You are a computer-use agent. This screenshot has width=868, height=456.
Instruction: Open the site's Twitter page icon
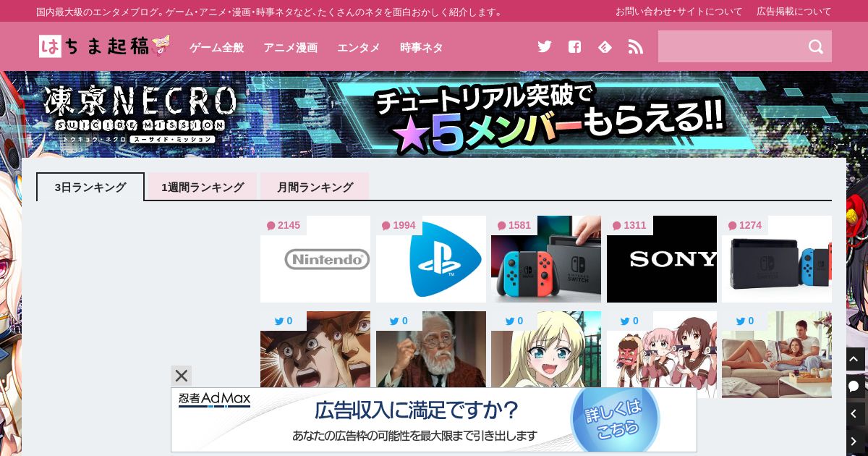pyautogui.click(x=545, y=46)
